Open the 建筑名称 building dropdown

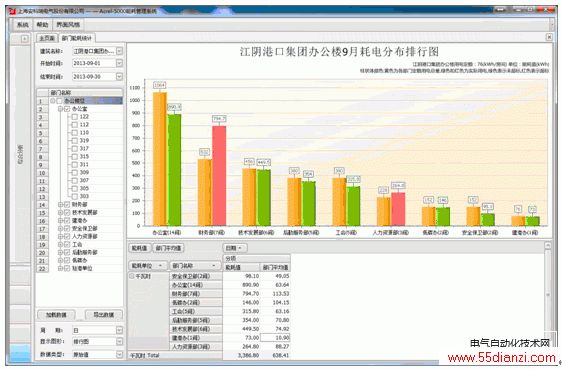point(119,51)
